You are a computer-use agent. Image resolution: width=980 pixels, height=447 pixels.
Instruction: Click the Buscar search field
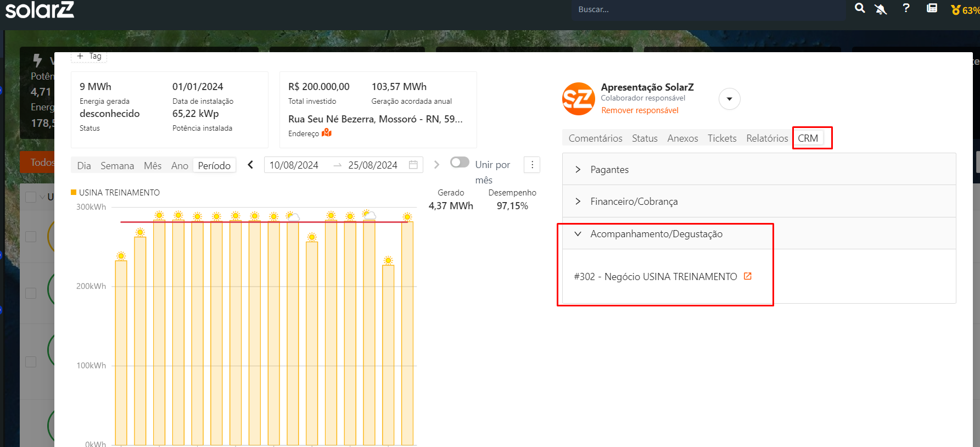(708, 10)
